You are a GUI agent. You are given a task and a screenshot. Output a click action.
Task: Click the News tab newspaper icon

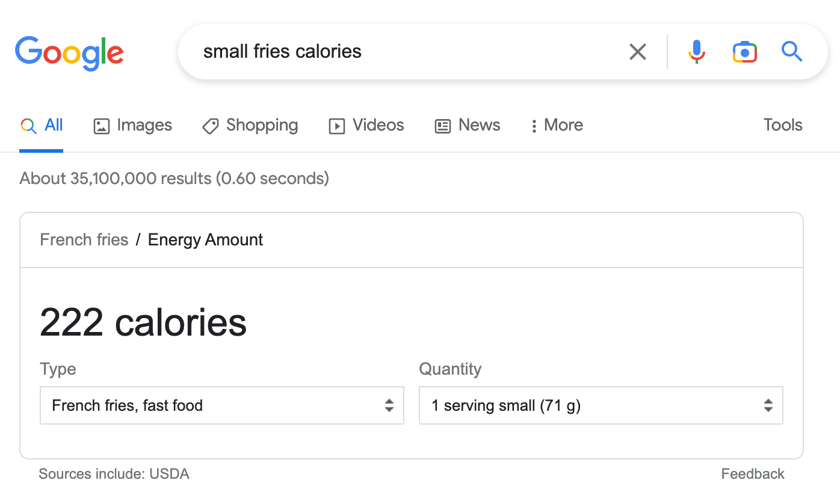point(443,126)
